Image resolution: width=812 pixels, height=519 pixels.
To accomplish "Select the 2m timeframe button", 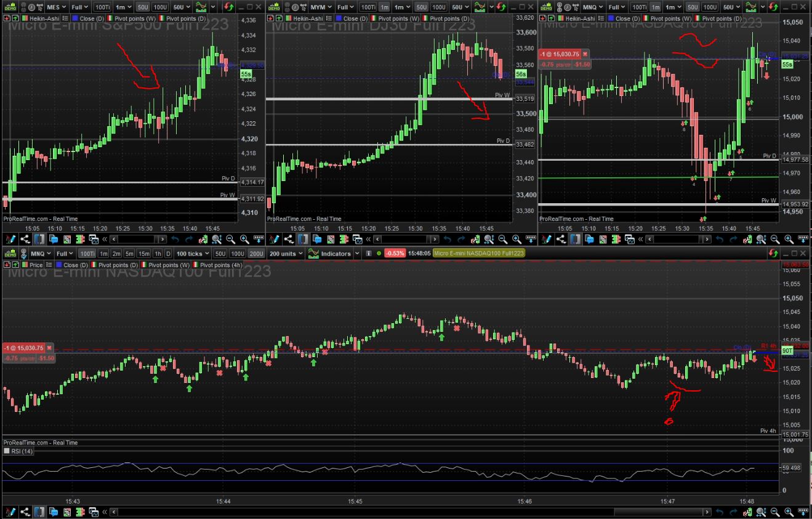I will click(x=116, y=254).
